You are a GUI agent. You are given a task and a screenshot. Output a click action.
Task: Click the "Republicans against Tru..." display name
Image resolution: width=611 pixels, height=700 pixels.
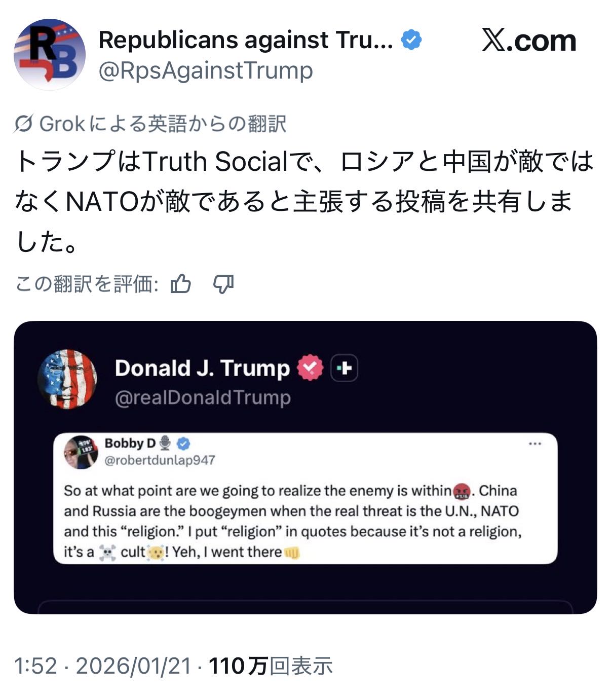[246, 40]
